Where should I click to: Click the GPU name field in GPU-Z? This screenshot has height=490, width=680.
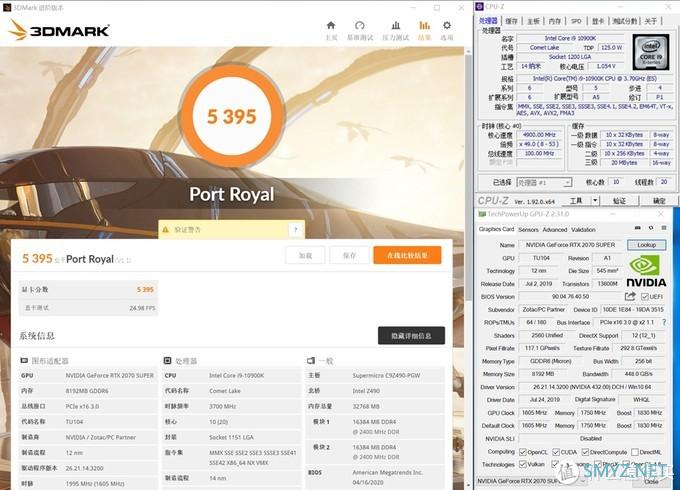(x=570, y=245)
